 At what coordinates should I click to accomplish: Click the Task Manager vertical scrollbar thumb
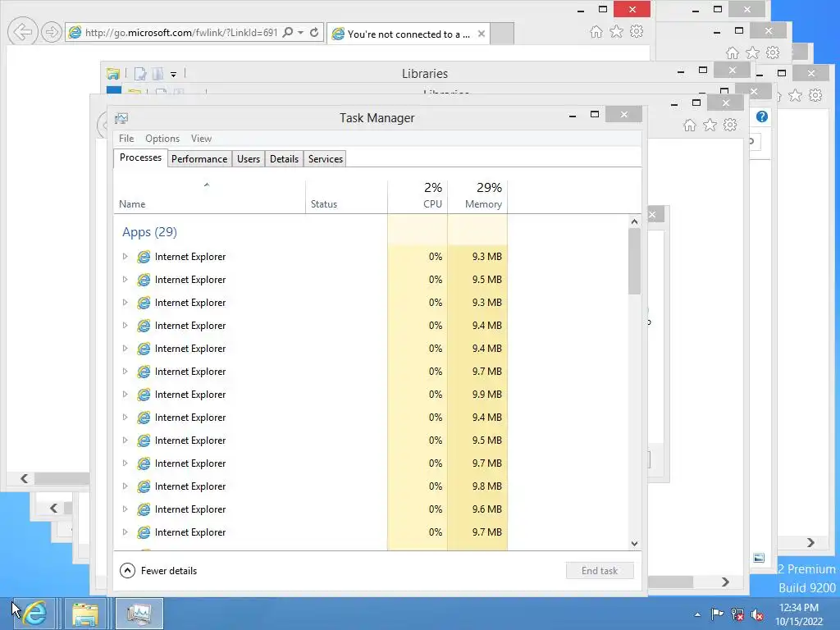(x=634, y=262)
